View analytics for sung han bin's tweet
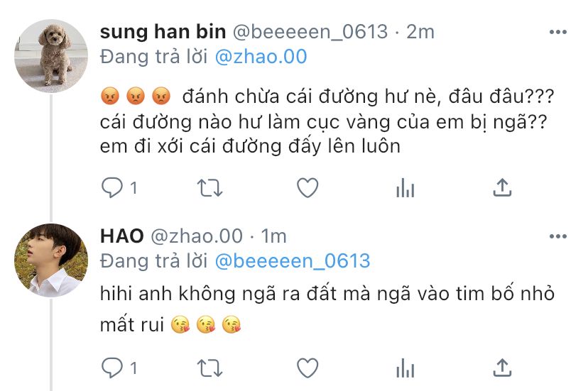588x391 pixels. coord(405,188)
